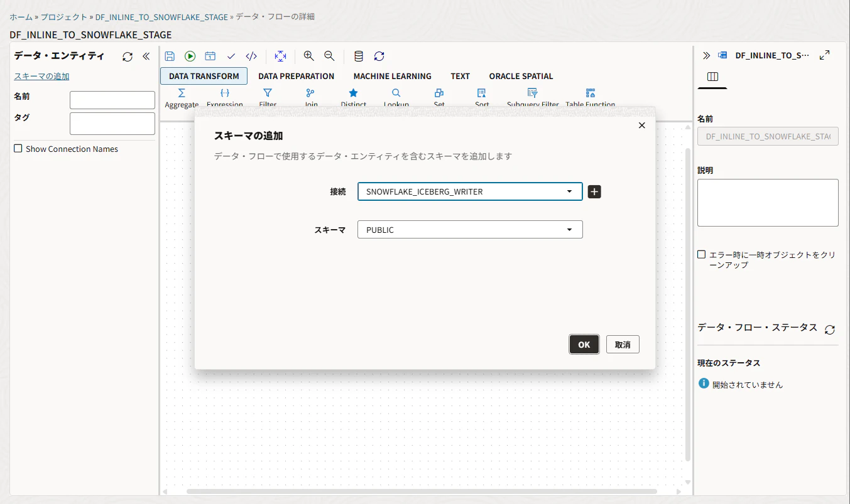
Task: Open the properties tab icon in the right panel
Action: tap(712, 77)
